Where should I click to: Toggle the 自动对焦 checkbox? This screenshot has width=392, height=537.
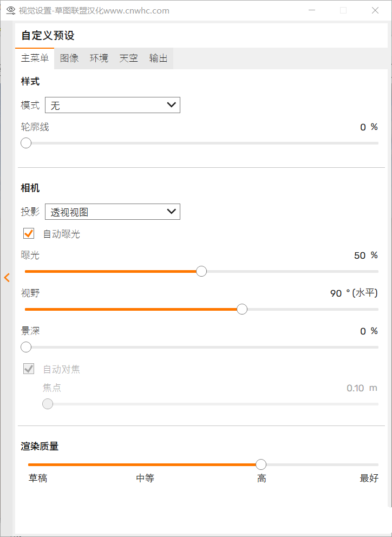click(x=29, y=369)
